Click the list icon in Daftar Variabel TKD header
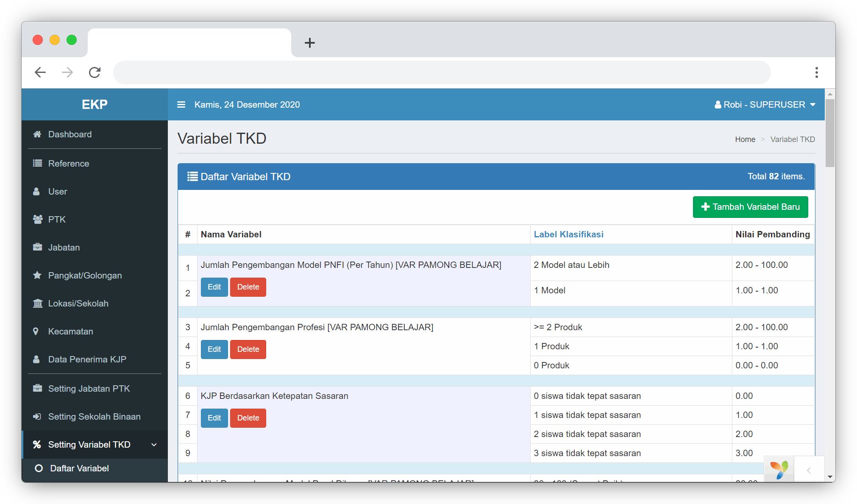This screenshot has width=857, height=504. (x=192, y=177)
